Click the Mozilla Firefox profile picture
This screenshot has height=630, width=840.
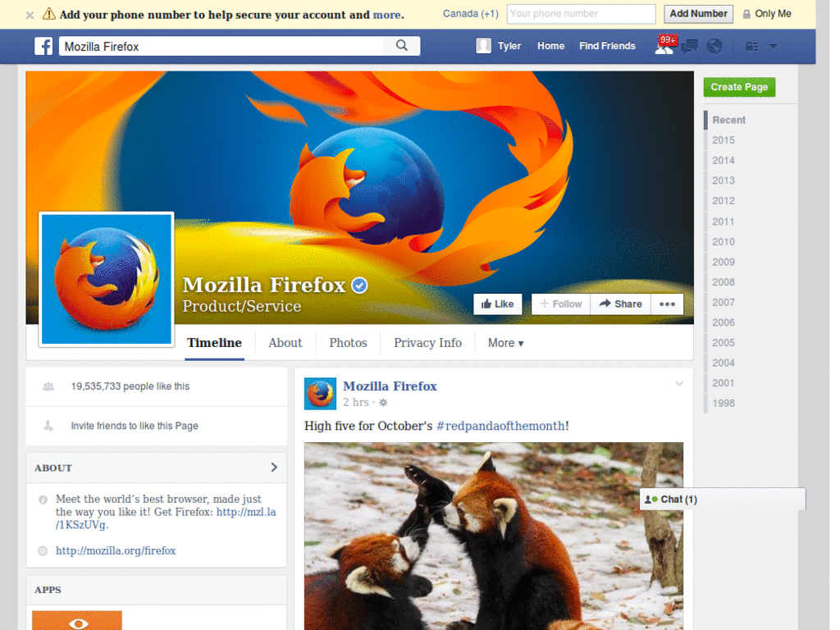click(107, 279)
